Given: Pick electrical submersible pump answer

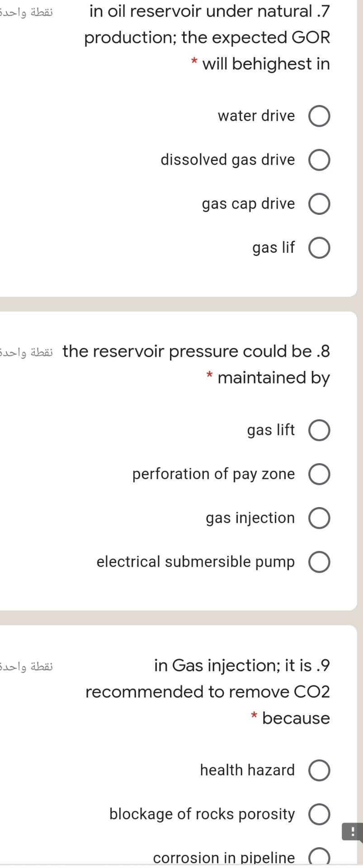Looking at the screenshot, I should click(319, 562).
